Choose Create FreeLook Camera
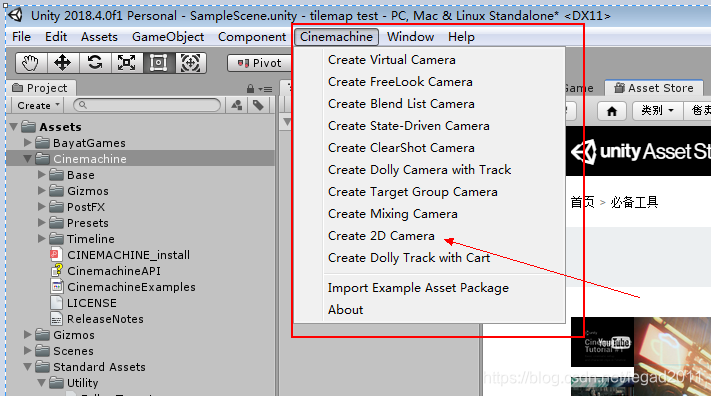This screenshot has height=396, width=711. point(400,82)
